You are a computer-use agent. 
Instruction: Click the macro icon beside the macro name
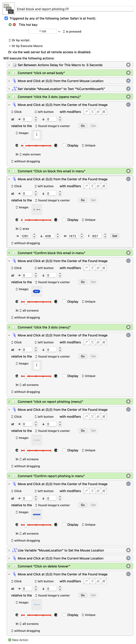(x=8, y=9)
